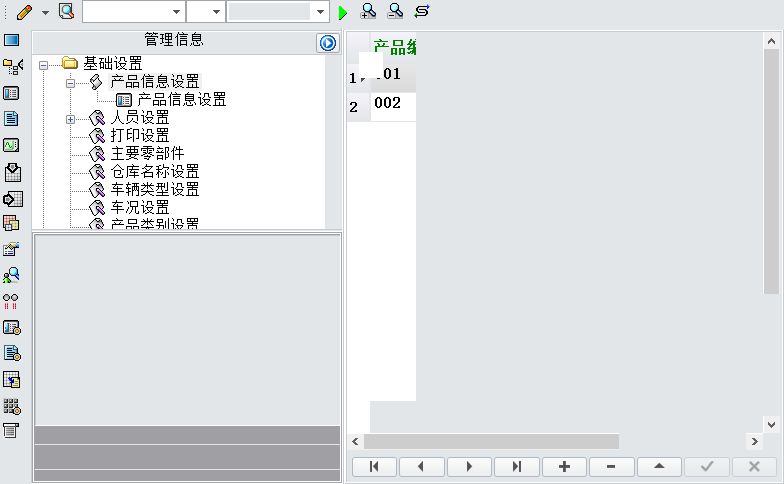Screen dimensions: 784x484
Task: Click the grid's vertical scroll down arrow
Action: 772,424
